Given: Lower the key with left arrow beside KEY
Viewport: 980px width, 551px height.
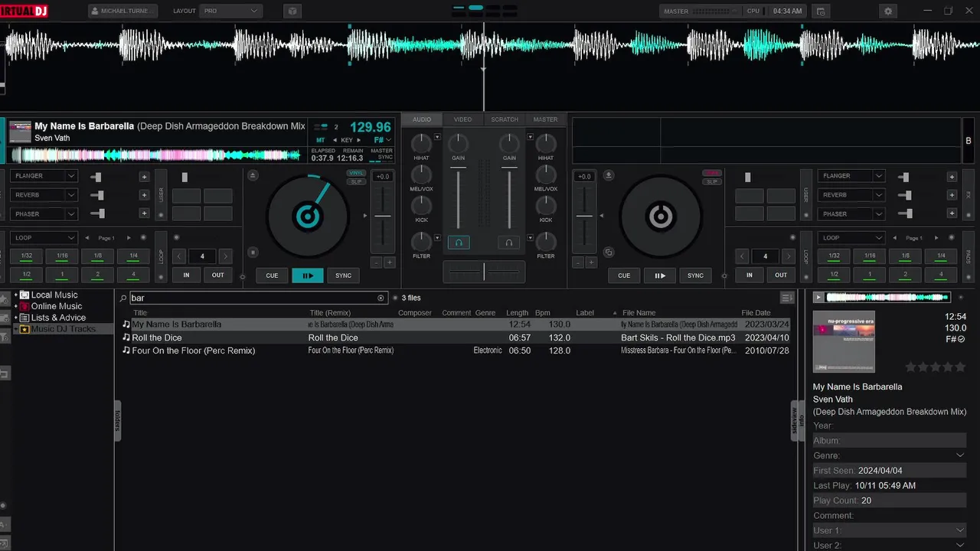Looking at the screenshot, I should [335, 141].
